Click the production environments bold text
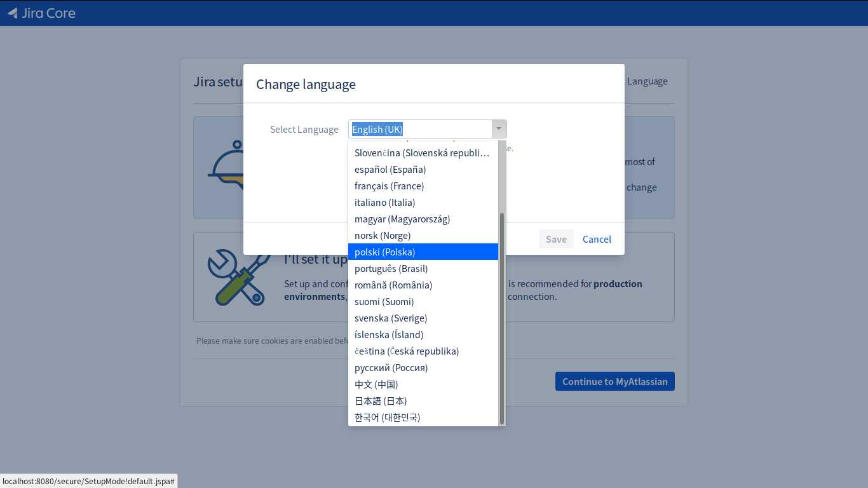The height and width of the screenshot is (488, 868). click(x=618, y=283)
